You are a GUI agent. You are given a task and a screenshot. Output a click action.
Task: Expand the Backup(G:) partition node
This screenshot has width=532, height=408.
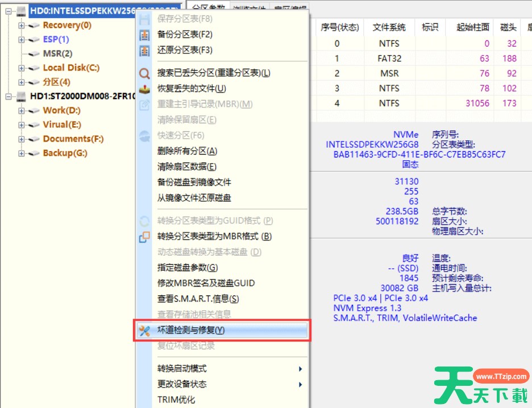coord(22,153)
